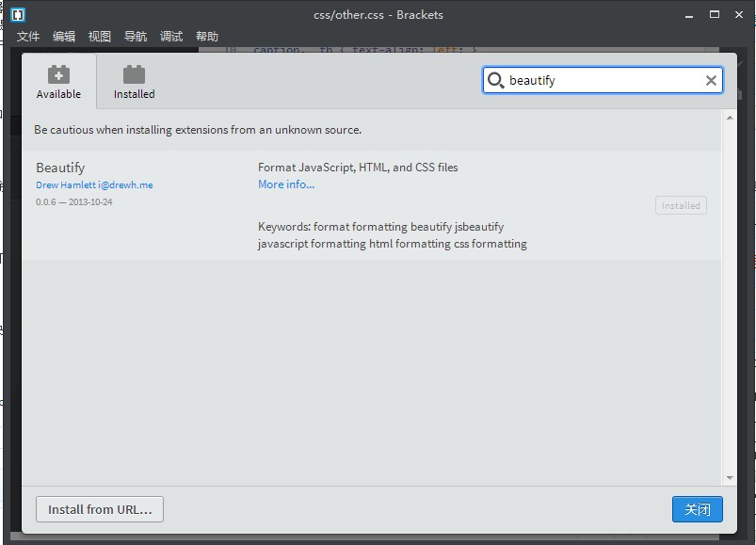
Task: Open the 帮助 menu
Action: click(207, 36)
